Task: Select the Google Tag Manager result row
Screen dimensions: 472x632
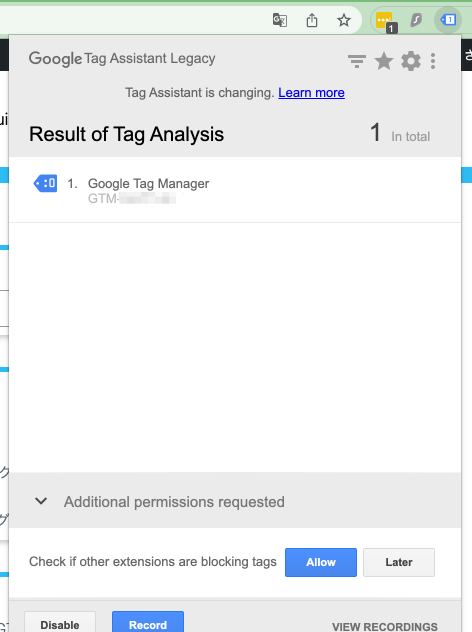Action: (x=235, y=190)
